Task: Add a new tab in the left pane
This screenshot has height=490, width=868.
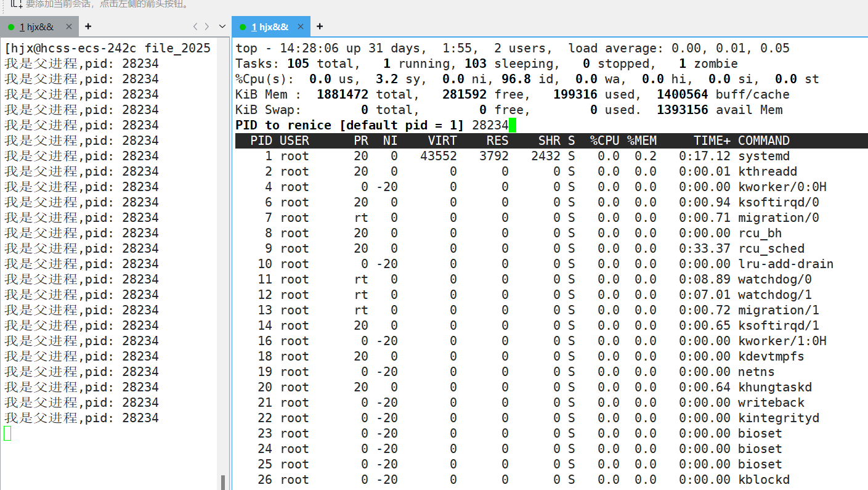Action: tap(88, 27)
